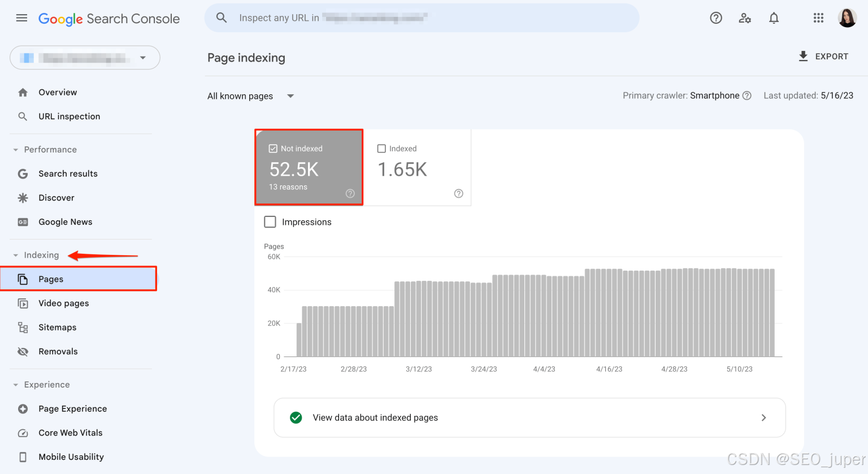Click help icon next to Primary crawler
Image resolution: width=868 pixels, height=474 pixels.
pyautogui.click(x=747, y=95)
